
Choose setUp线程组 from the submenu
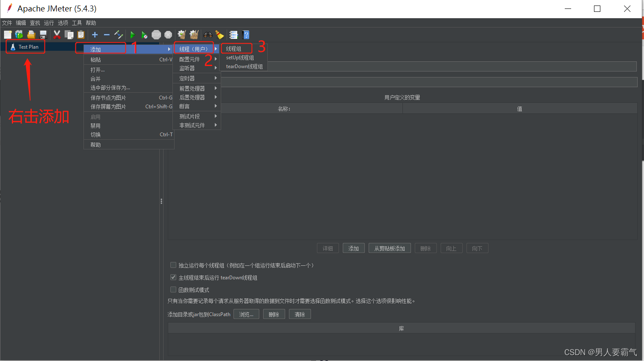point(244,58)
